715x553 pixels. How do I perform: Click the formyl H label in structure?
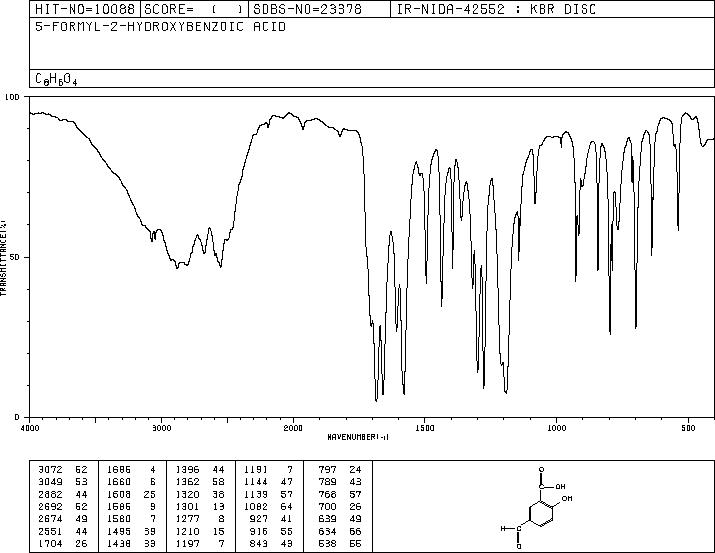(503, 529)
